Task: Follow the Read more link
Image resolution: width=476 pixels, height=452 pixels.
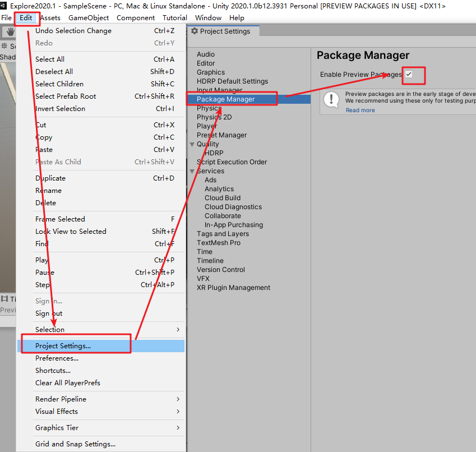Action: 360,110
